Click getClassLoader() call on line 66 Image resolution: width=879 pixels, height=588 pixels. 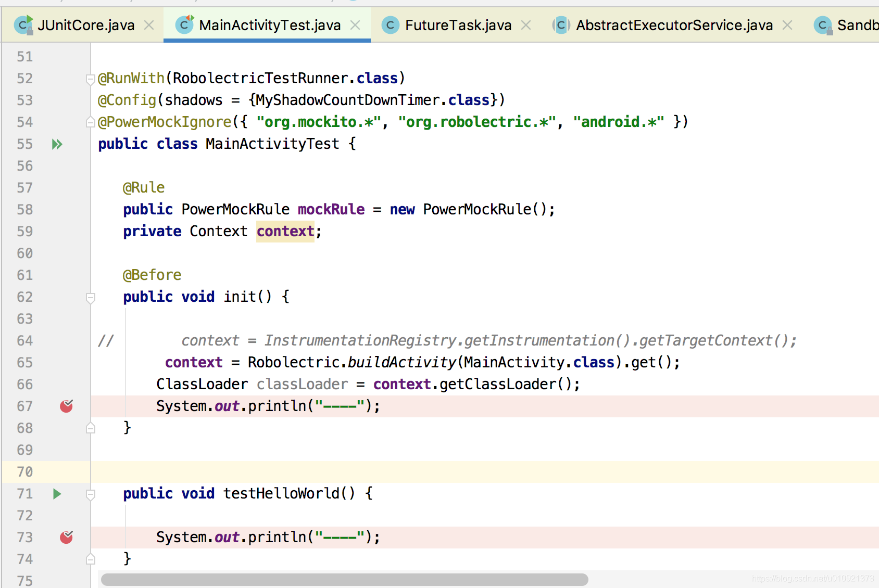coord(506,384)
